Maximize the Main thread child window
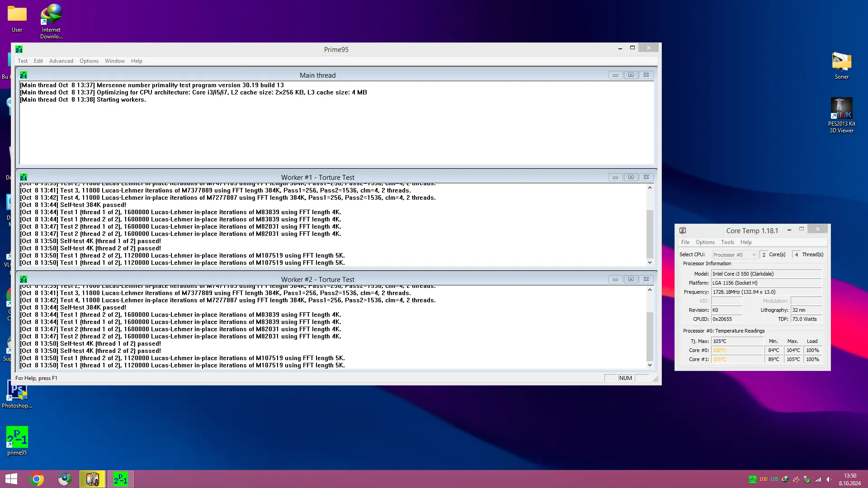 (631, 75)
